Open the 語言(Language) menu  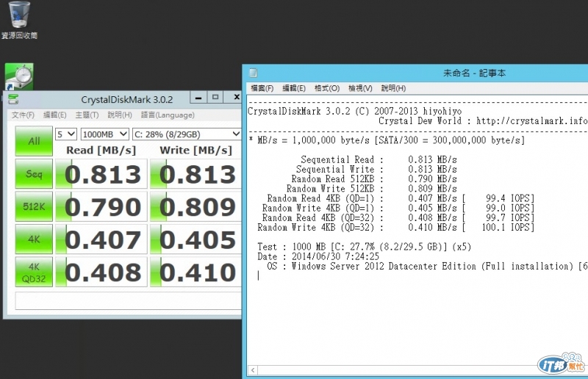(168, 115)
